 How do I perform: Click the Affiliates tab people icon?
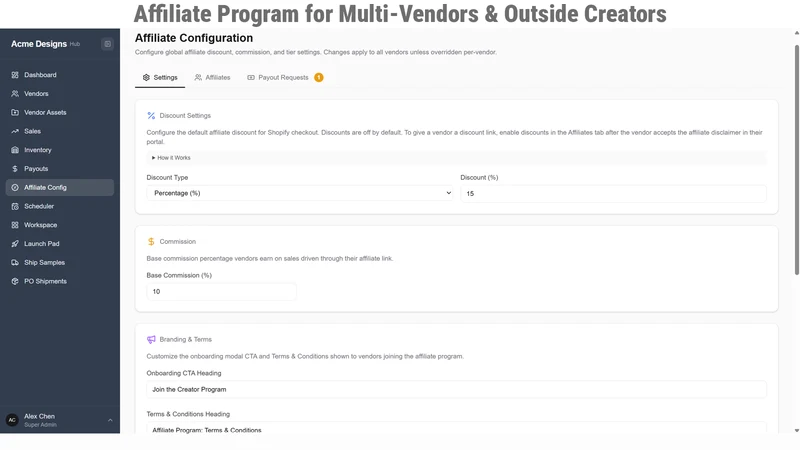coord(198,78)
